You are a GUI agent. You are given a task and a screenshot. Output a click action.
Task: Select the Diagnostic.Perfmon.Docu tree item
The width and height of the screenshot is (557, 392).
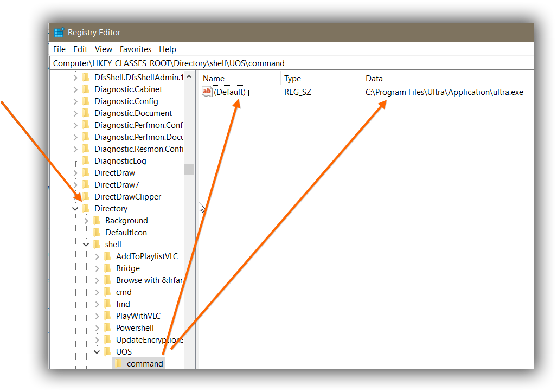(x=138, y=137)
